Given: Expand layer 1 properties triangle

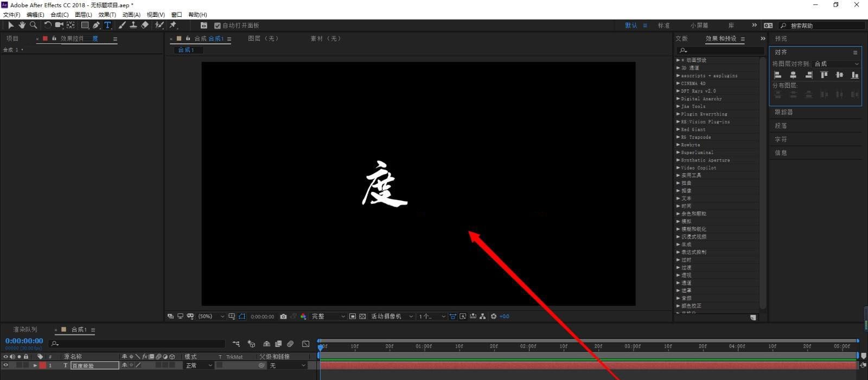Looking at the screenshot, I should [x=35, y=365].
